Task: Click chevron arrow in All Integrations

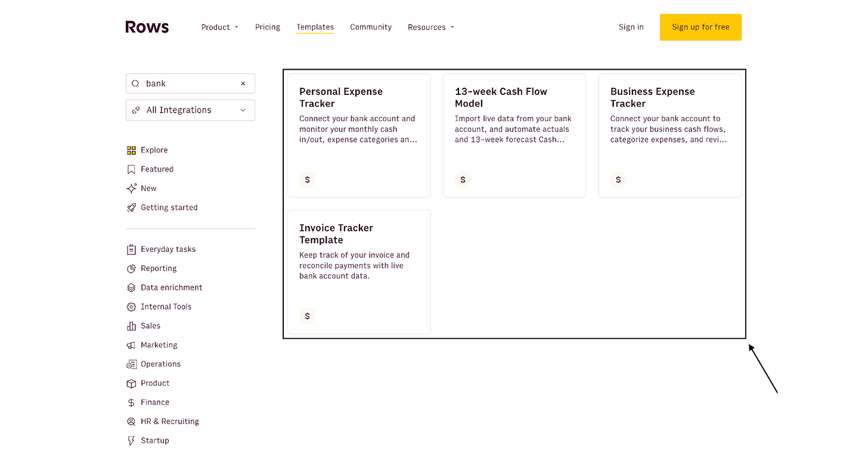Action: (243, 110)
